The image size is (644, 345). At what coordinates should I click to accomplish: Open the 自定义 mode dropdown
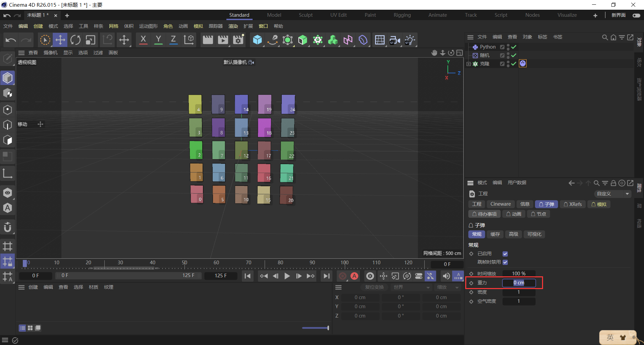(x=612, y=194)
